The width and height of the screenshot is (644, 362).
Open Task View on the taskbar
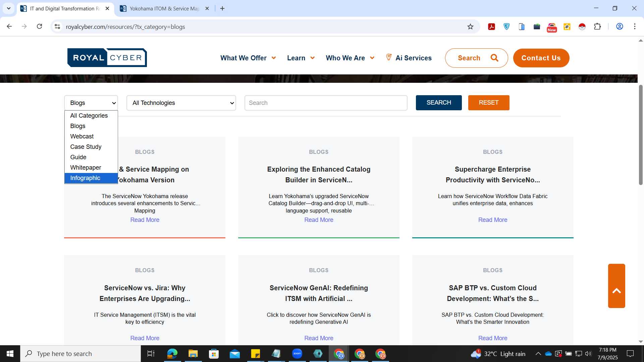tap(151, 354)
